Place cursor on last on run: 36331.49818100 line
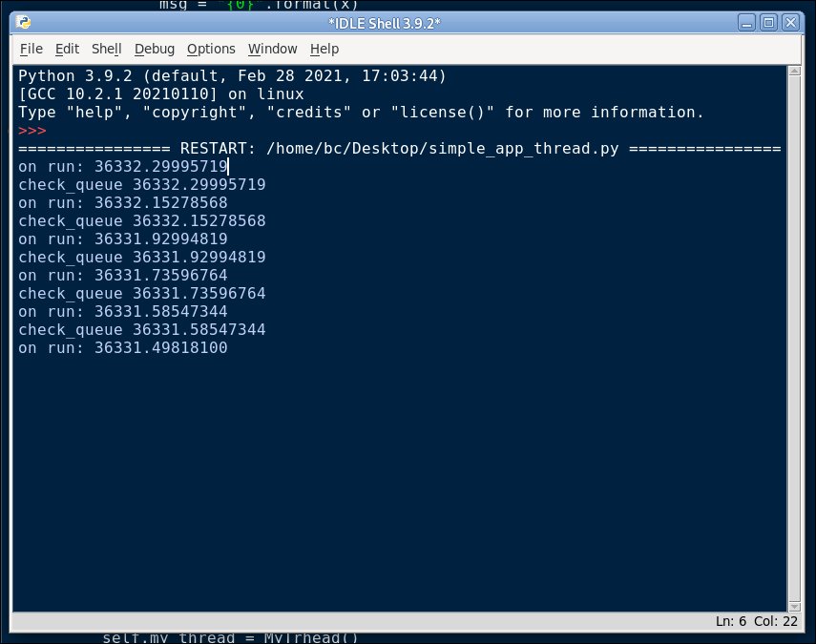Screen dimensions: 816x644 coord(123,348)
